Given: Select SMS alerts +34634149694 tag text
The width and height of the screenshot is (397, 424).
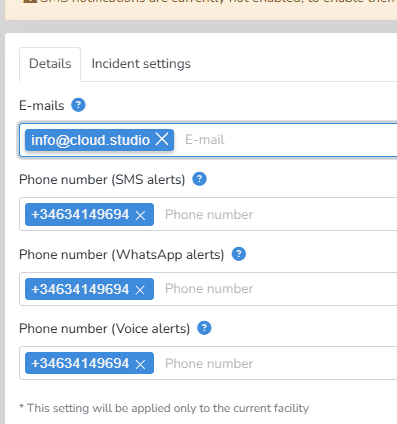Looking at the screenshot, I should point(80,214).
